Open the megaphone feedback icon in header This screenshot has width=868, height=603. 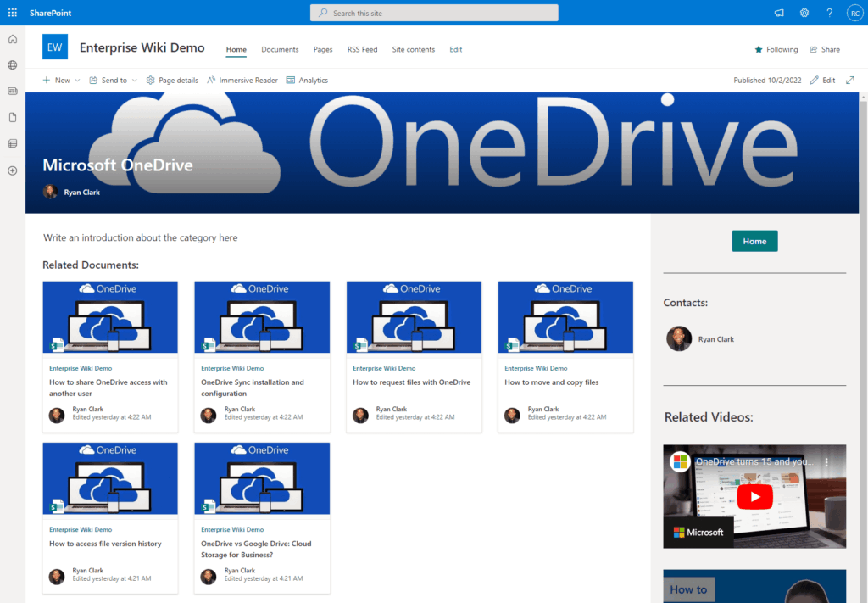click(779, 13)
